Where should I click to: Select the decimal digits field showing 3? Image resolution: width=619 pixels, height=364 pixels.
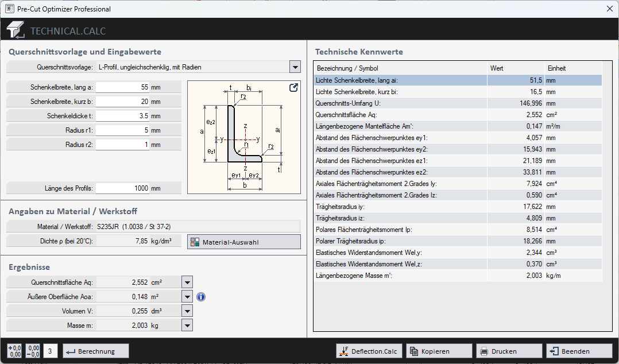(51, 350)
